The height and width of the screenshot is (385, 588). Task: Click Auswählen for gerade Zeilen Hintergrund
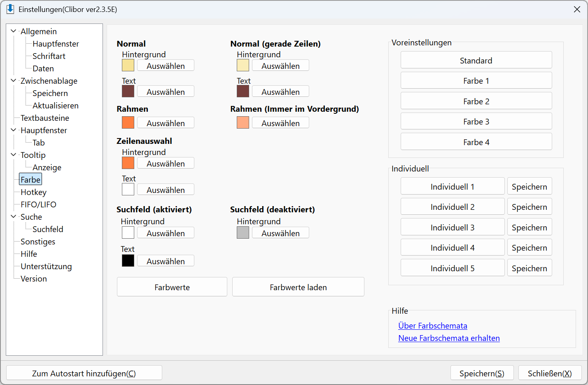280,66
